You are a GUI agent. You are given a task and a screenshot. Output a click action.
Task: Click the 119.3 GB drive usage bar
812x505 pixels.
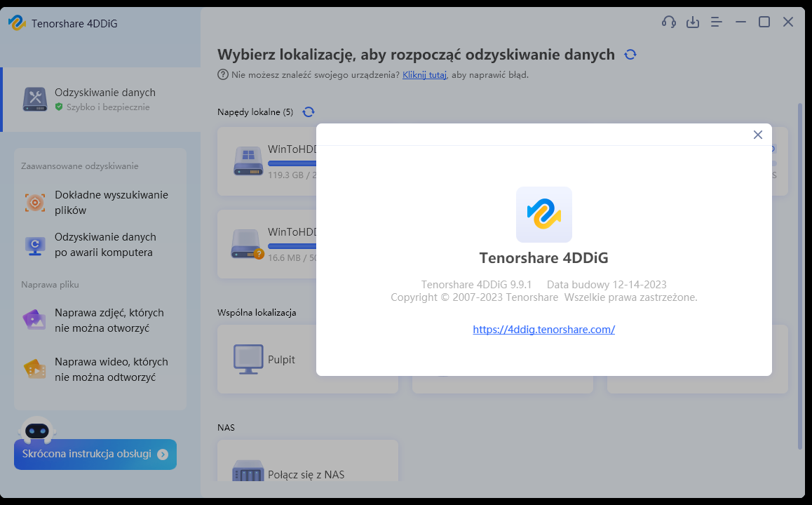click(292, 163)
